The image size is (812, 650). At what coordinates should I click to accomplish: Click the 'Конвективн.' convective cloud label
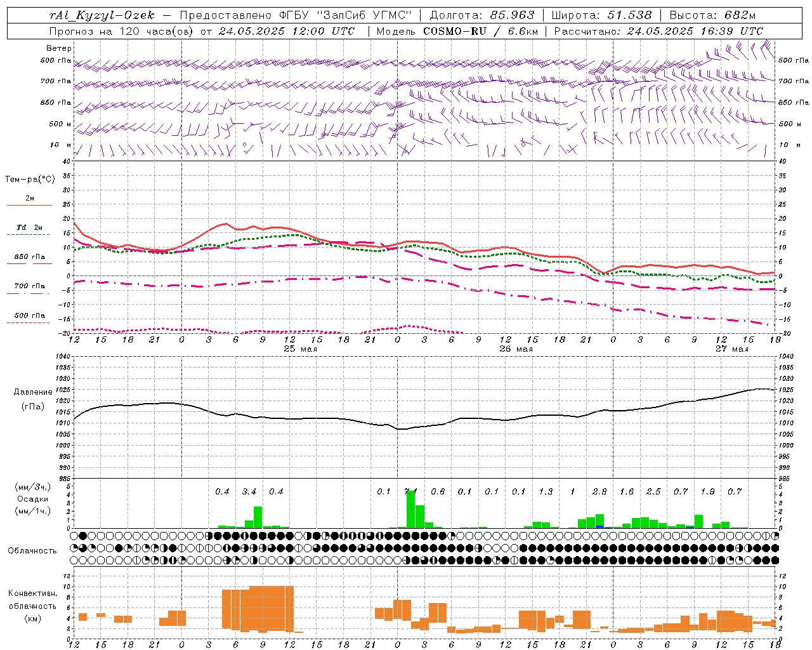33,593
